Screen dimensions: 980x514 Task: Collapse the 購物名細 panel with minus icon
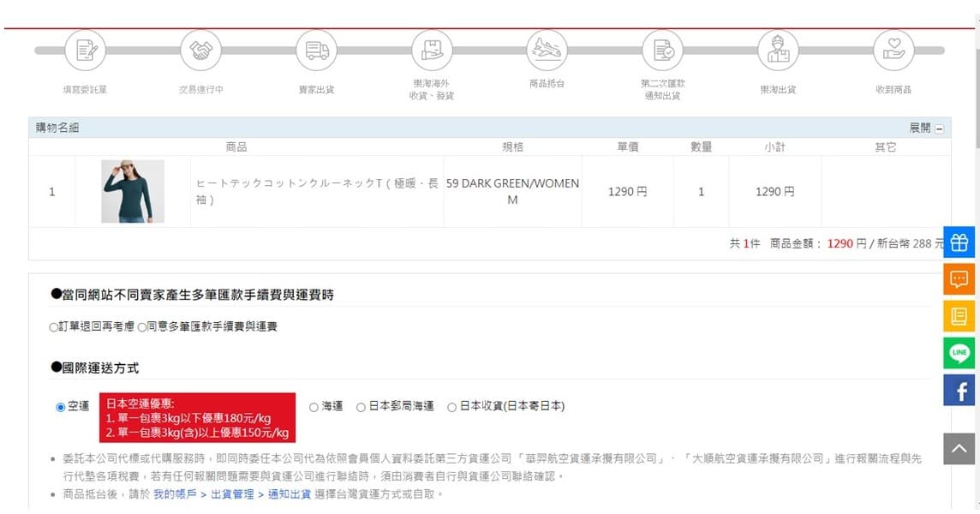tap(939, 128)
